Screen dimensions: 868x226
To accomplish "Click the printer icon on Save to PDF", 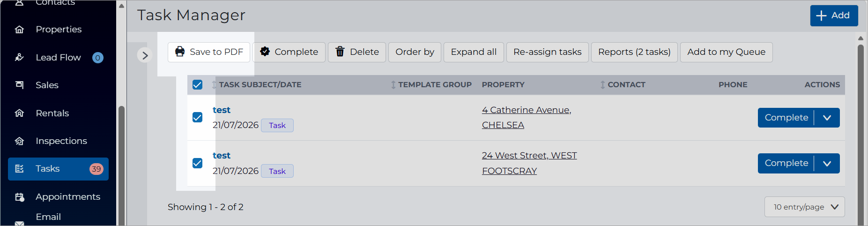I will [x=180, y=52].
